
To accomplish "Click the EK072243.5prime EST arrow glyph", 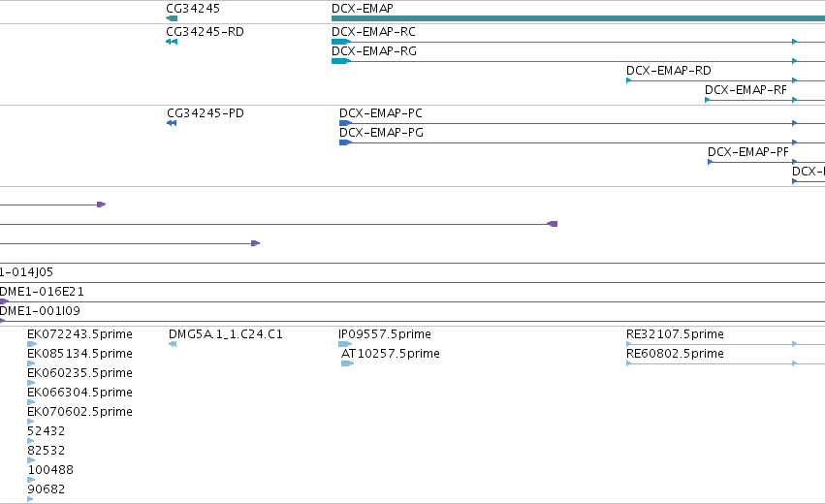I will 32,344.
